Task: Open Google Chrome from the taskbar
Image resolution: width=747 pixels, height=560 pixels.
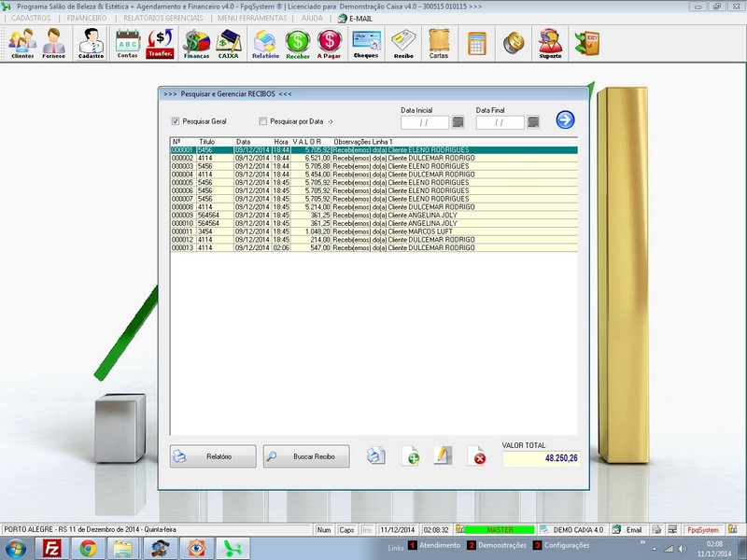Action: [88, 549]
